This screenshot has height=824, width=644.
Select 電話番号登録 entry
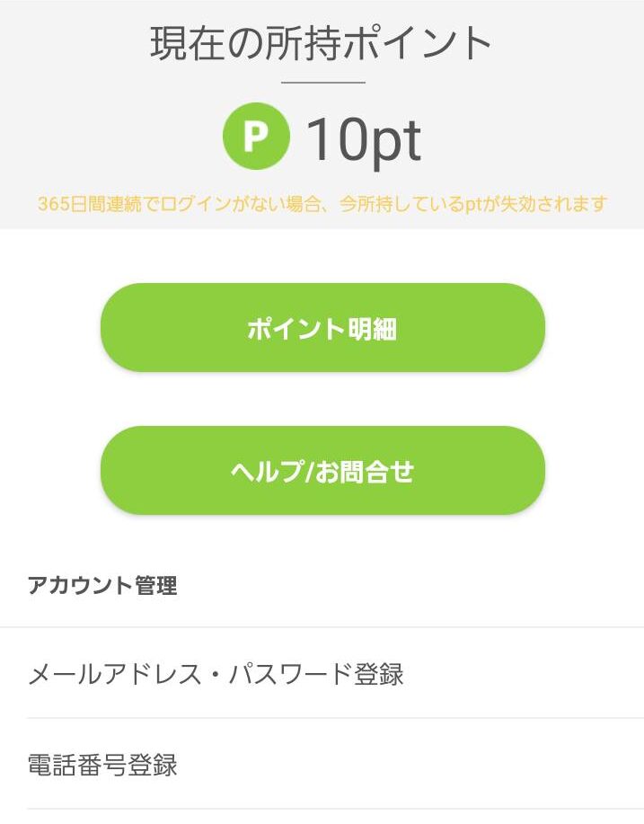(322, 764)
